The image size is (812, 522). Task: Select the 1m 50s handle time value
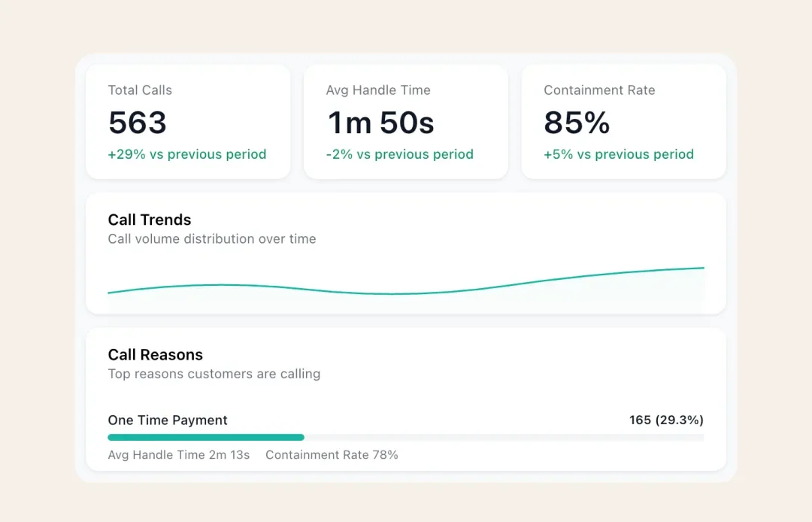[x=380, y=123]
